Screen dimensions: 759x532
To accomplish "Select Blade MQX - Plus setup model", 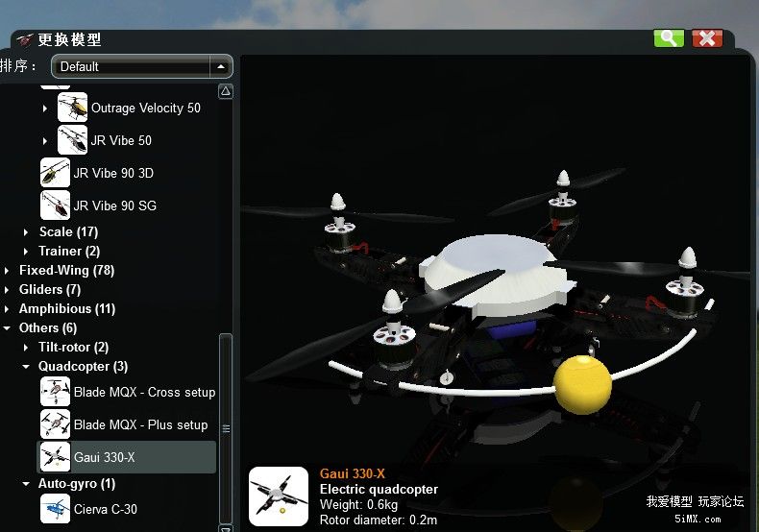I will pyautogui.click(x=141, y=424).
